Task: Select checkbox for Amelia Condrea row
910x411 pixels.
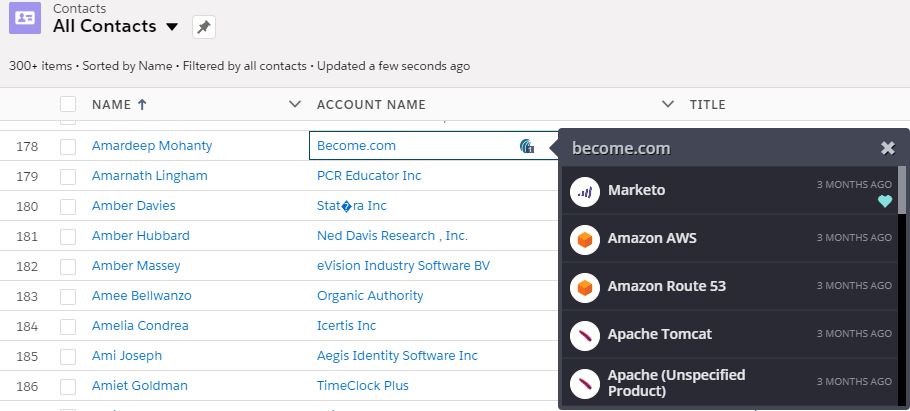Action: 68,326
